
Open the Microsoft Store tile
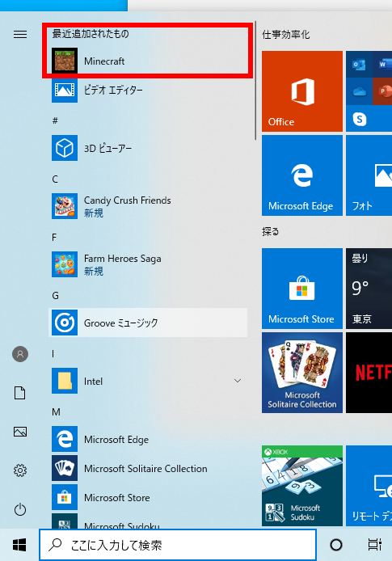(302, 289)
